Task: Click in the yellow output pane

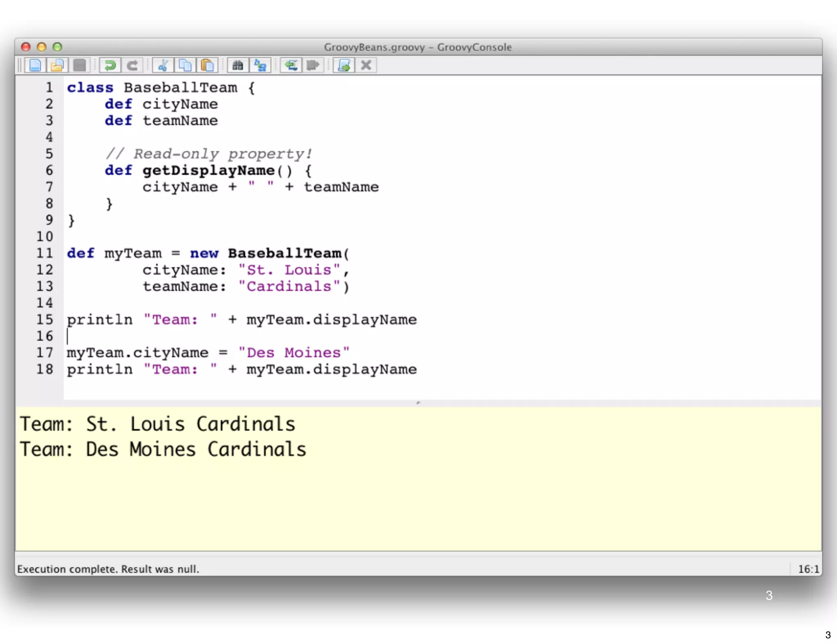Action: [409, 499]
